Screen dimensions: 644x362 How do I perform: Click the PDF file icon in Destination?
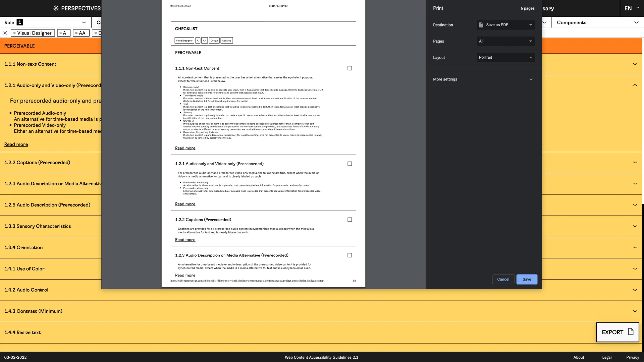481,25
